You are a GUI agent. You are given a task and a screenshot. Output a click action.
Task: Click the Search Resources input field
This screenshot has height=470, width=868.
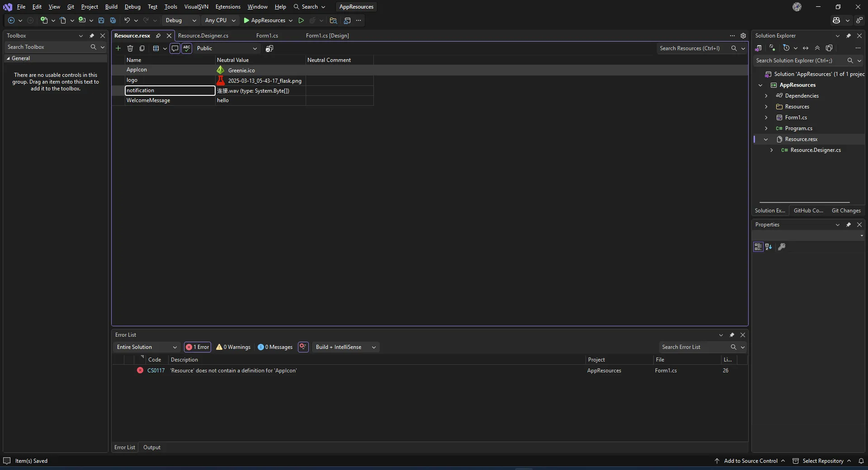coord(692,48)
